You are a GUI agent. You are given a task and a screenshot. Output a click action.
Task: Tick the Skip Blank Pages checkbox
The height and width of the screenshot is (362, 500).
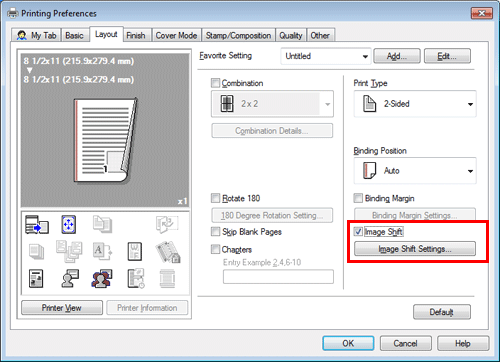216,231
